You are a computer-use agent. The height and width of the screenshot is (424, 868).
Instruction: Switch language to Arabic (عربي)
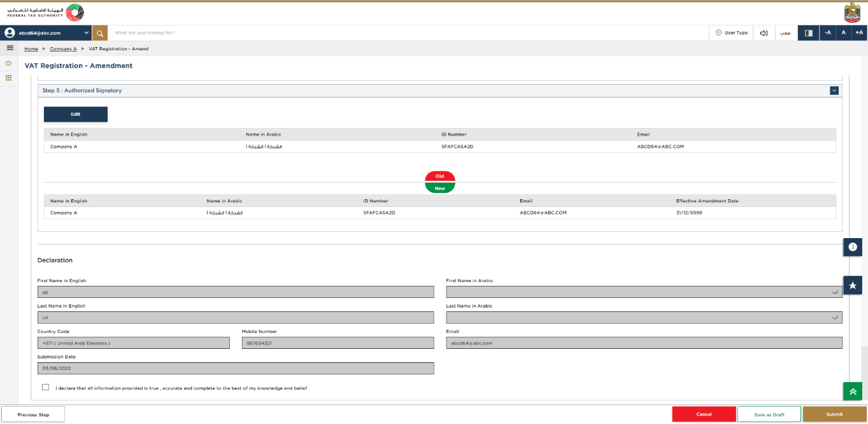tap(786, 32)
